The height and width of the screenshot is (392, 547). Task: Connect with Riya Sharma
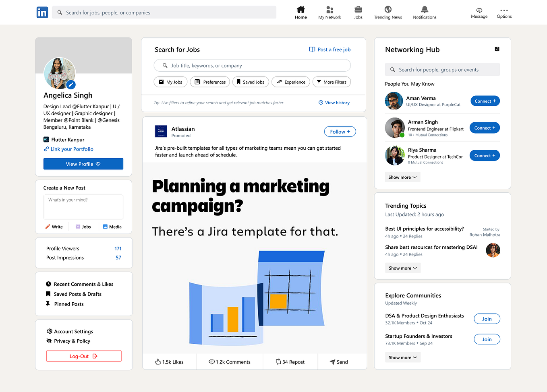pyautogui.click(x=485, y=155)
